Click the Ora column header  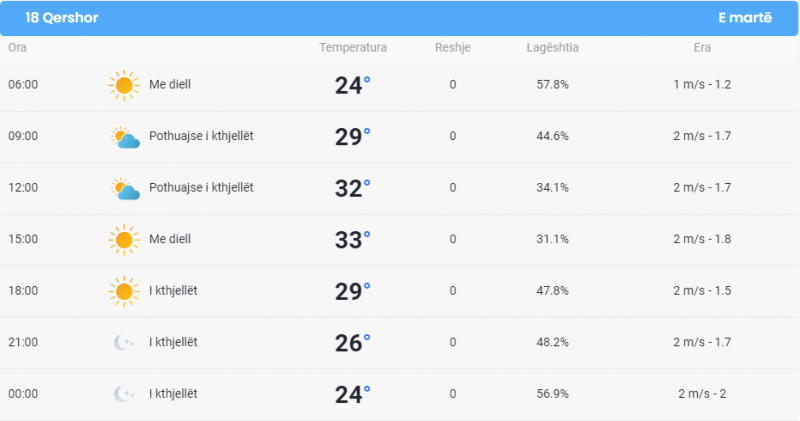click(17, 47)
